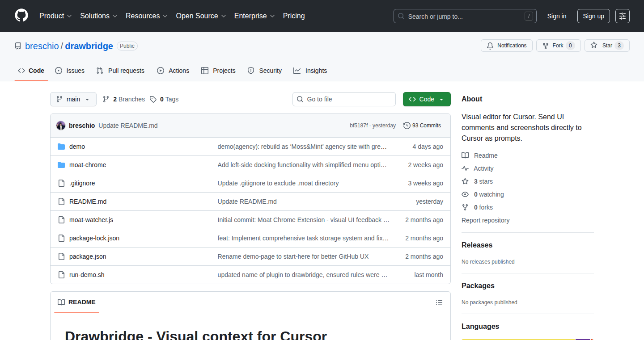This screenshot has height=340, width=644.
Task: Expand the Solutions menu
Action: [x=98, y=16]
